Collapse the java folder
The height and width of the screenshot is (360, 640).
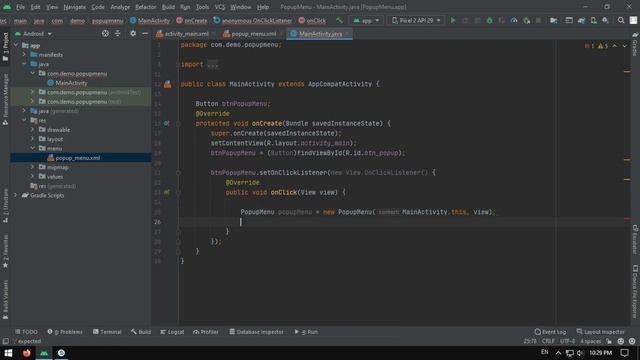click(x=24, y=64)
